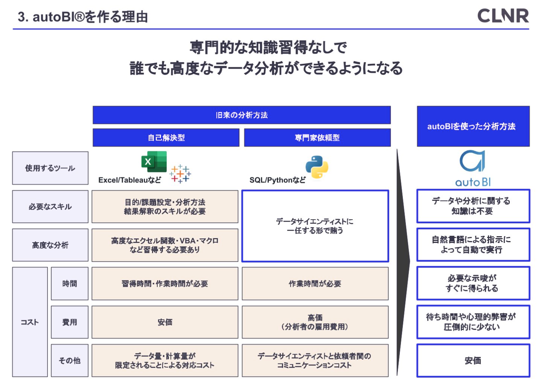Click autoBI box データや分析に関する知識は不要
The width and height of the screenshot is (542, 392).
pos(473,206)
